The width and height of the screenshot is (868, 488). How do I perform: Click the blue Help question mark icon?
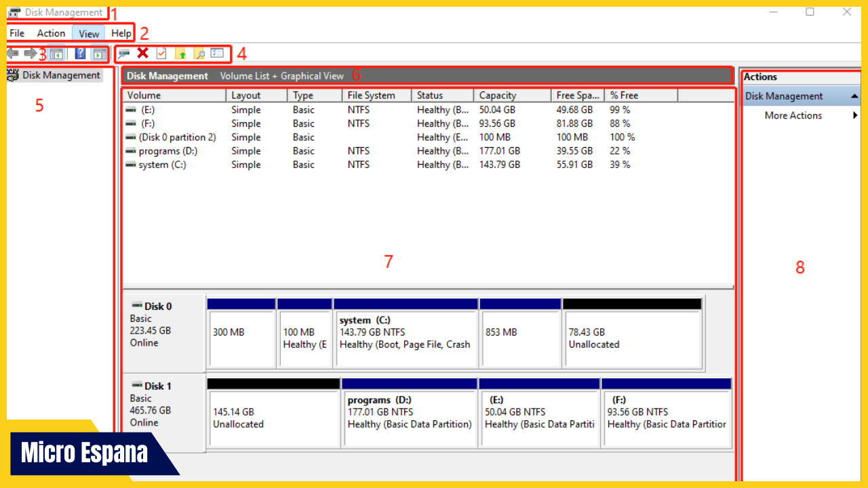coord(80,54)
